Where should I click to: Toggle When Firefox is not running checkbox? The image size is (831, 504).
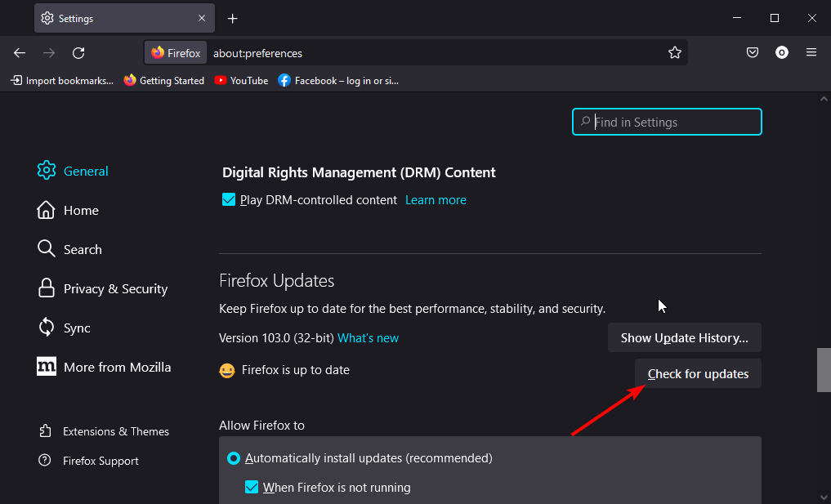(252, 488)
